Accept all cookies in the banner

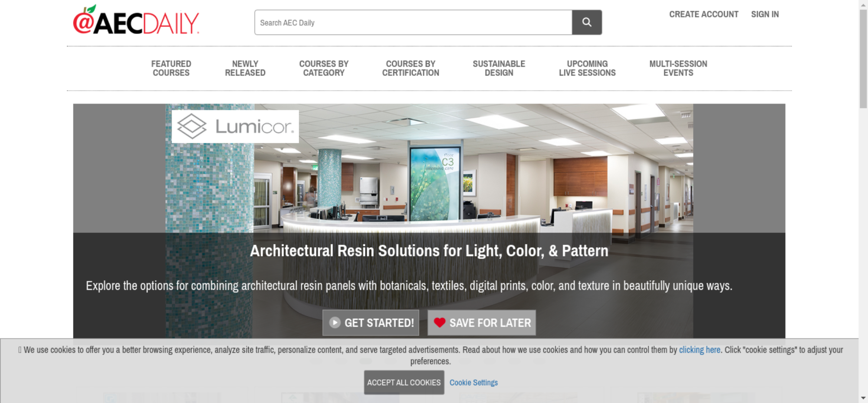coord(404,382)
